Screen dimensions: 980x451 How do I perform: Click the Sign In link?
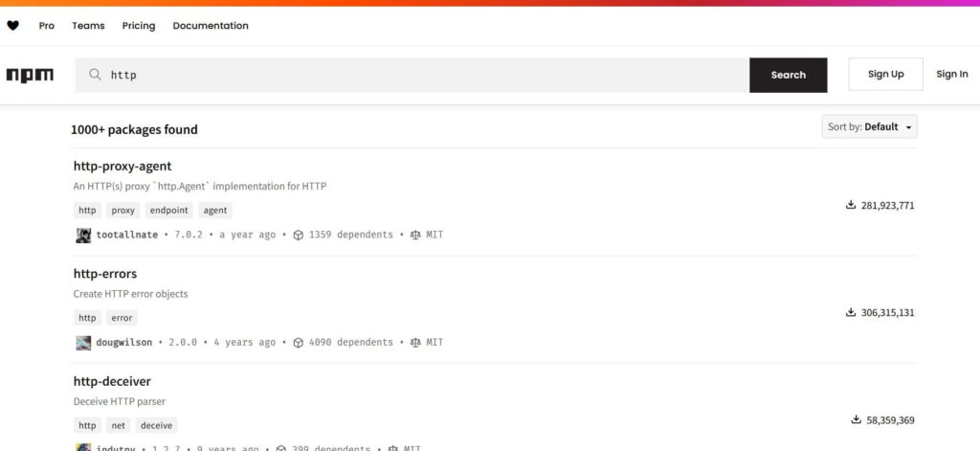tap(952, 74)
